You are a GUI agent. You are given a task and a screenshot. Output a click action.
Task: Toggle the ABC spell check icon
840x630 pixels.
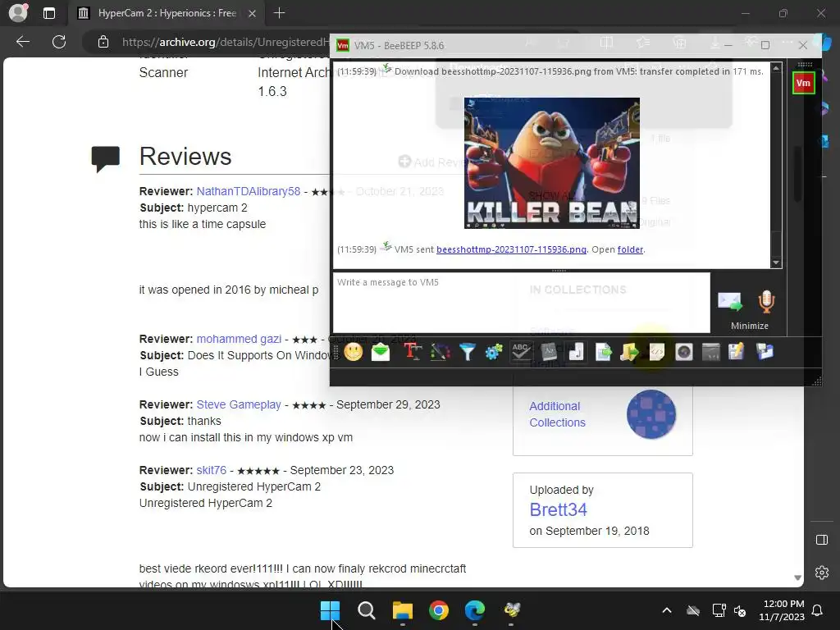(521, 352)
